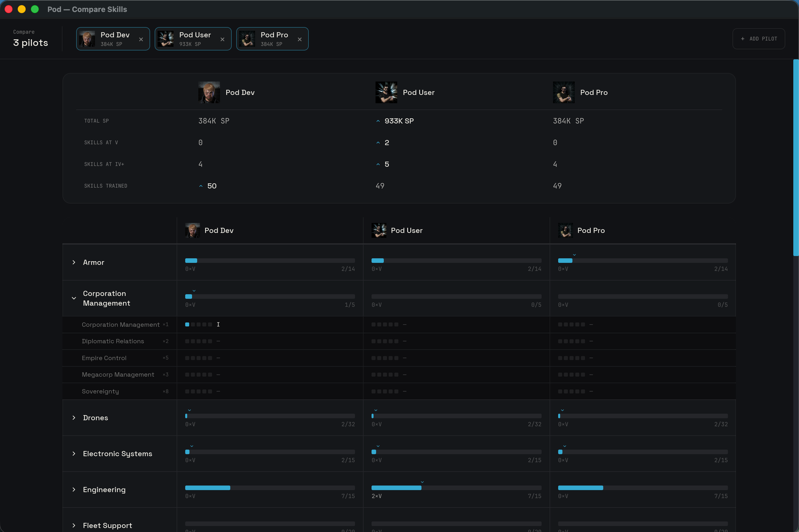Collapse the Corporation Management skill group

point(74,298)
